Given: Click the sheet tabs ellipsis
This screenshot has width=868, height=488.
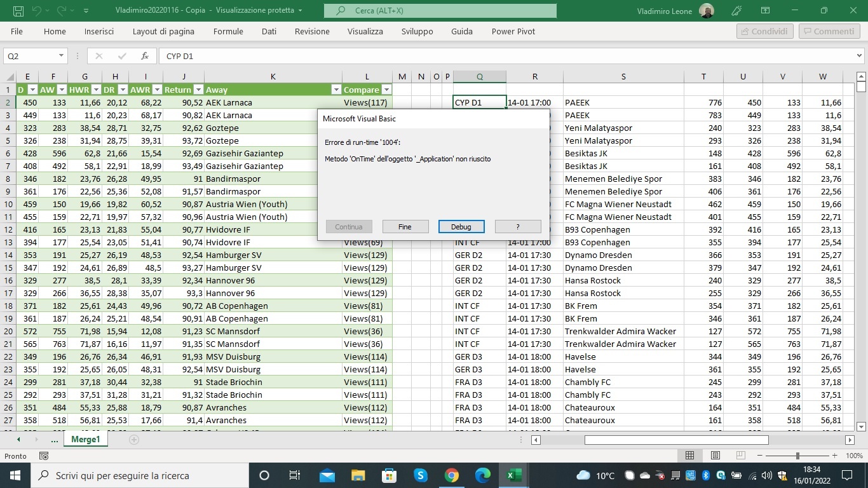Looking at the screenshot, I should coord(55,439).
